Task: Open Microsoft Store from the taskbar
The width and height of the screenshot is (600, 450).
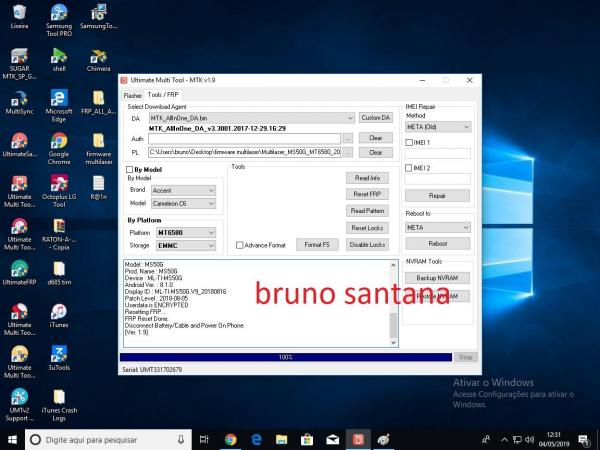Action: [307, 440]
